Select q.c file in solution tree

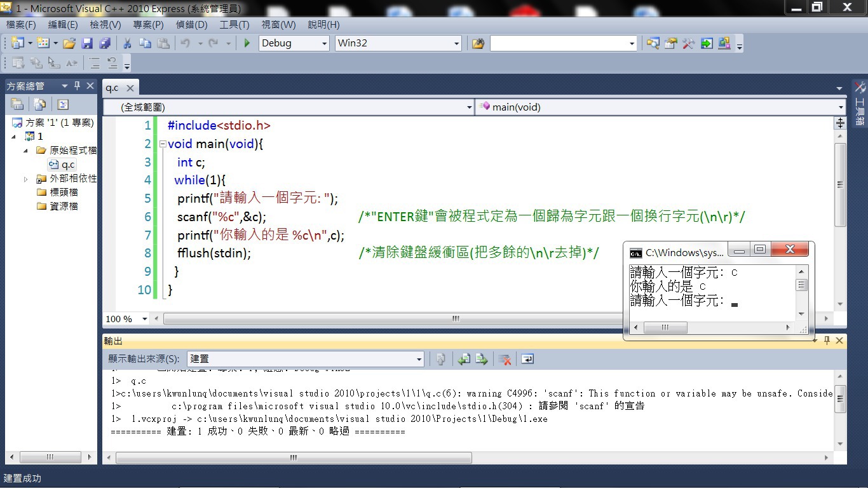(67, 165)
